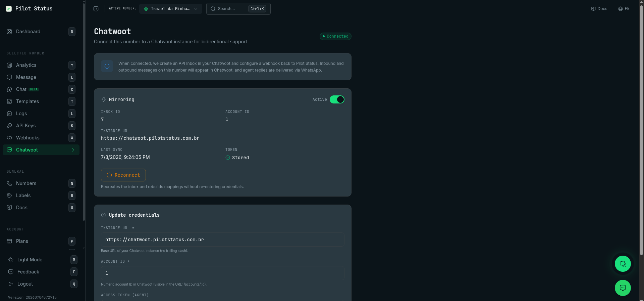Click the search magnifier icon
This screenshot has width=644, height=301.
click(x=213, y=9)
